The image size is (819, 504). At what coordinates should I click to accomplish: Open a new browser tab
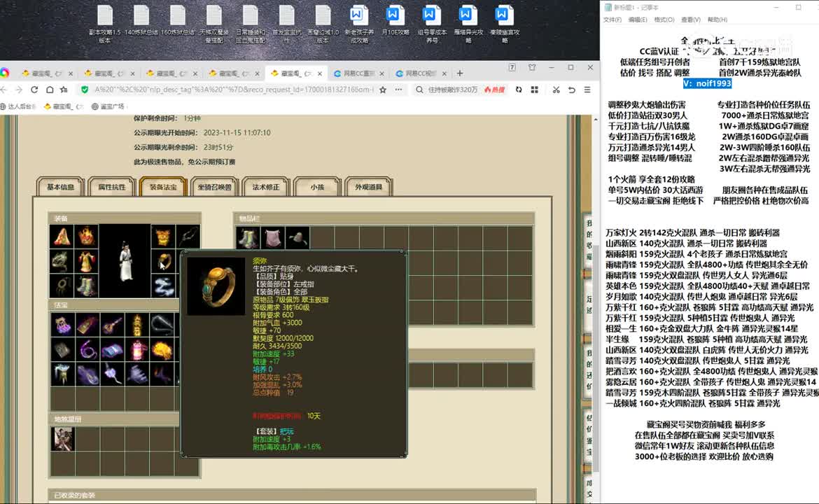(x=460, y=73)
